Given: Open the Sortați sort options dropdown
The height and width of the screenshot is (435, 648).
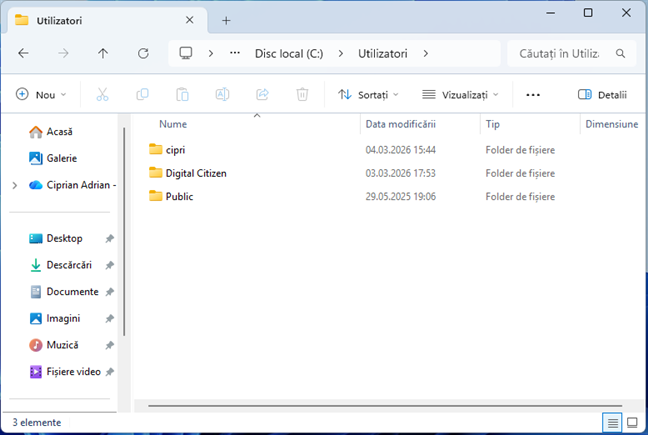Looking at the screenshot, I should (368, 95).
